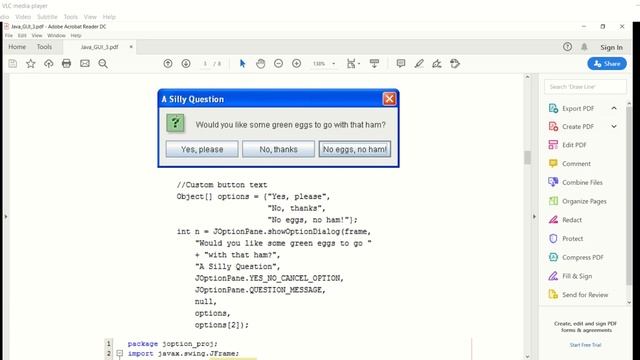Select the highlight pen tool
640x360 pixels.
pyautogui.click(x=419, y=64)
